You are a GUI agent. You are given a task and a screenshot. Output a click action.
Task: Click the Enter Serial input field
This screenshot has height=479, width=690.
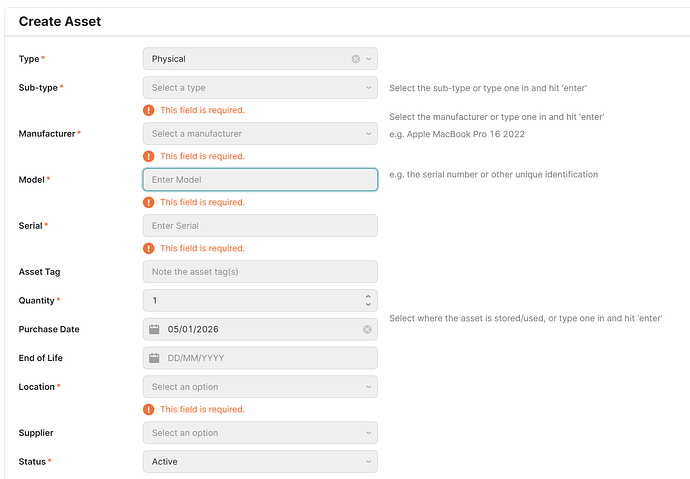tap(260, 226)
